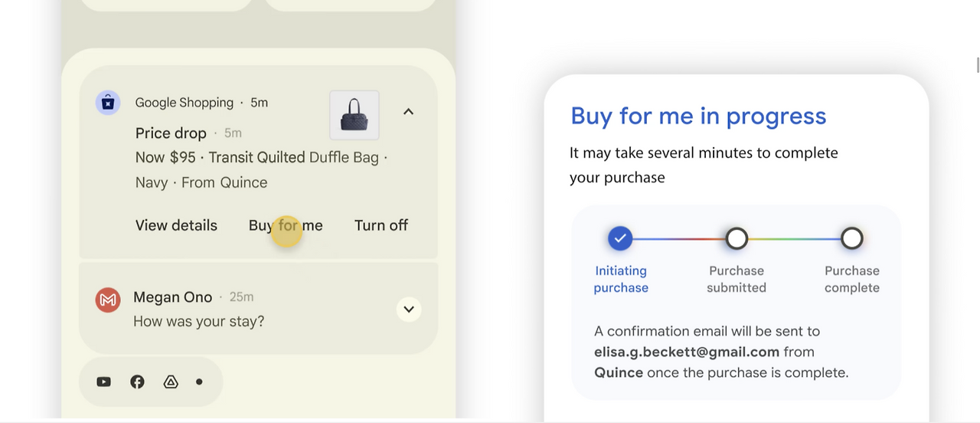Click the 'Buy for me in progress' heading
The image size is (980, 423).
click(698, 116)
